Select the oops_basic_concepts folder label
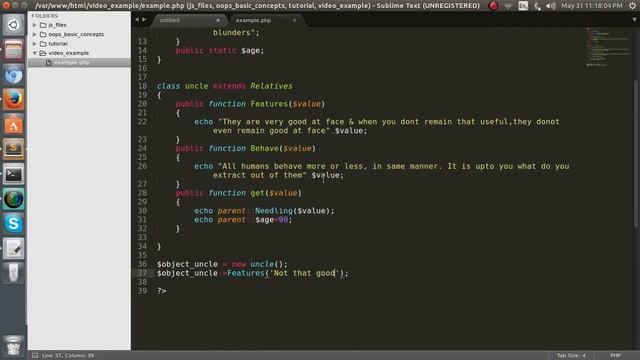This screenshot has height=360, width=640. (76, 34)
